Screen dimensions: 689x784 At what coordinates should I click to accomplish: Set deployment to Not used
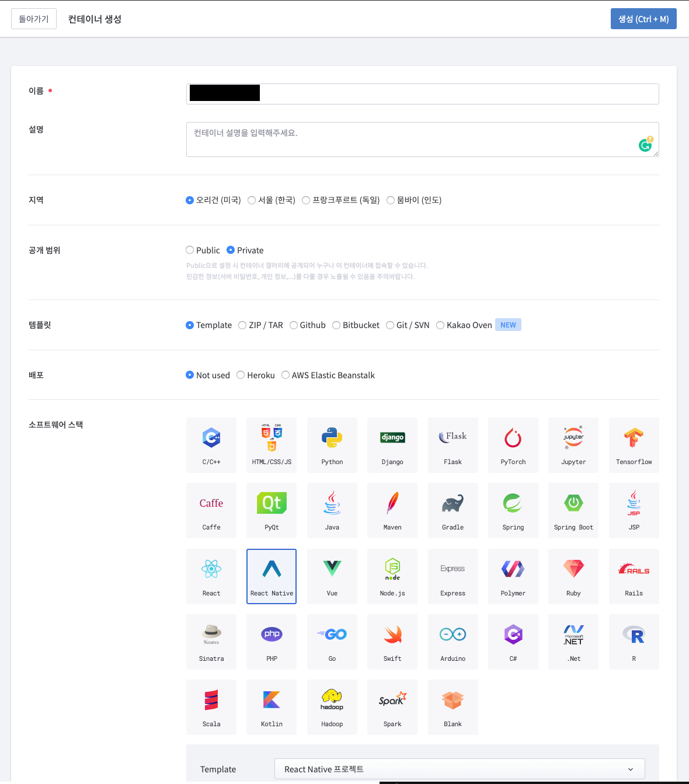pos(190,375)
